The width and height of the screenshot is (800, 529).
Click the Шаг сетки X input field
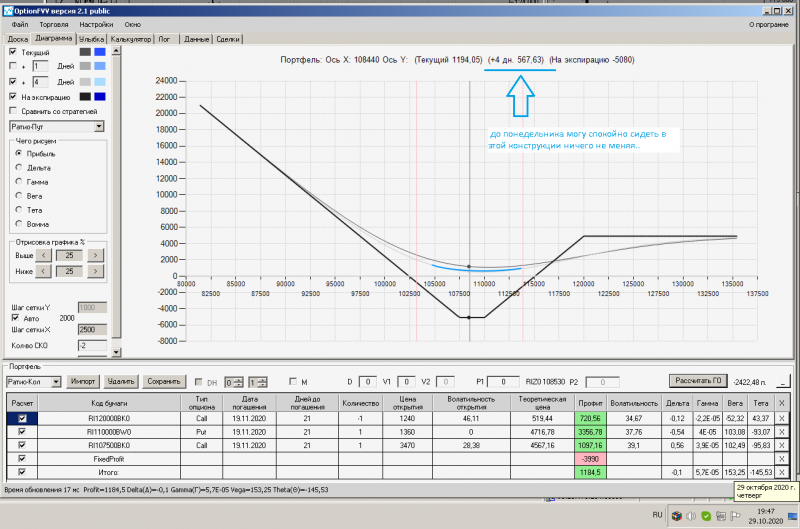click(x=91, y=329)
